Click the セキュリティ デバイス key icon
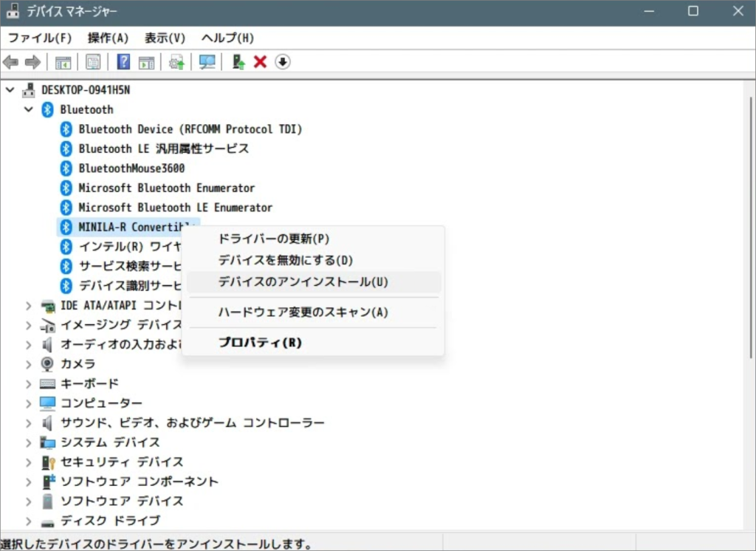The width and height of the screenshot is (756, 551). pos(48,462)
